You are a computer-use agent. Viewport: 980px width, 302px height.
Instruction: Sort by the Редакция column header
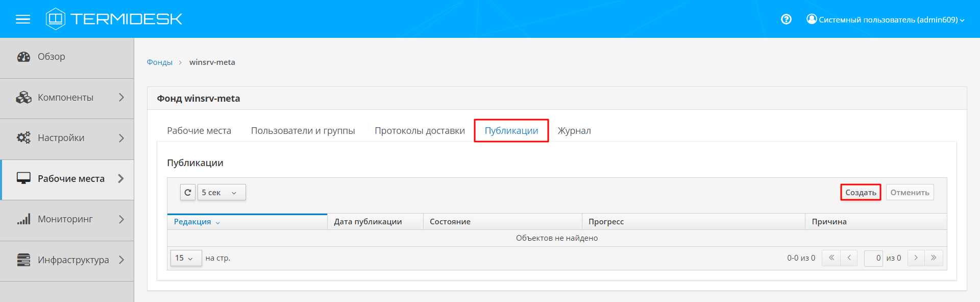point(192,222)
